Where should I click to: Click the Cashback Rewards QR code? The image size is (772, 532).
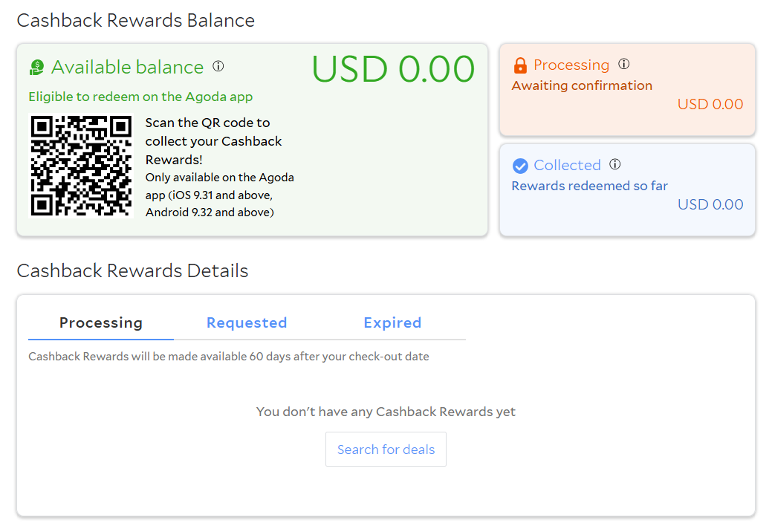click(81, 165)
